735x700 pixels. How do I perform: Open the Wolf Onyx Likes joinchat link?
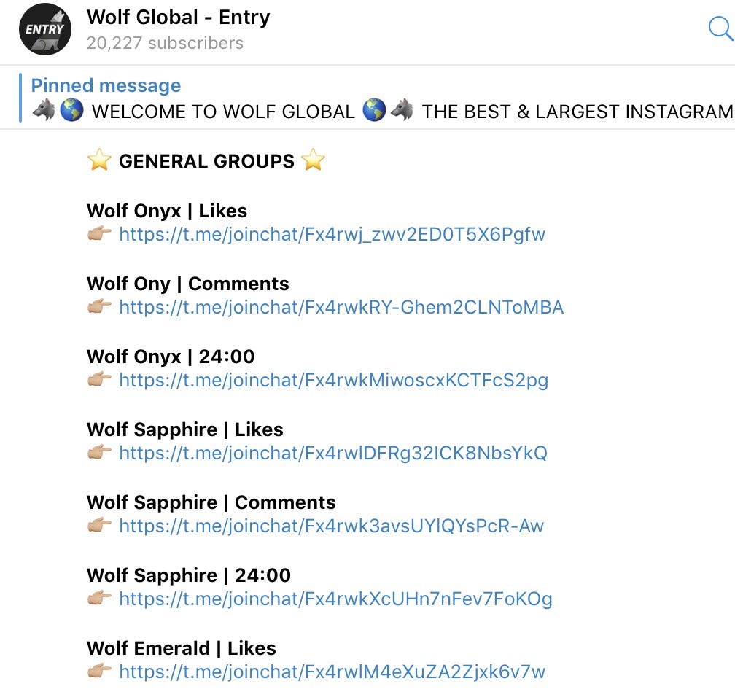point(332,234)
